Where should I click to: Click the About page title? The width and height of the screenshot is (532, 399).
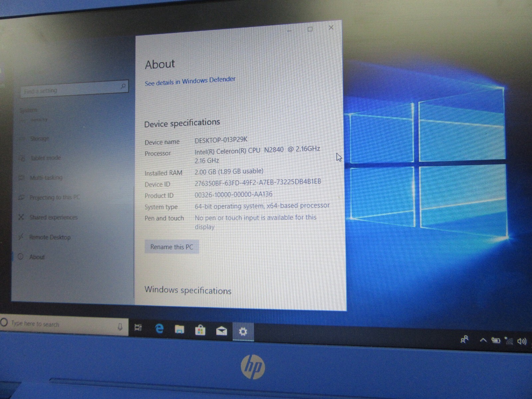pos(160,64)
